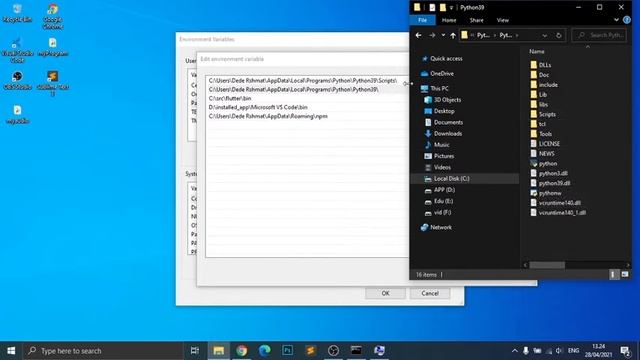Open the OBS Studio desktop shortcut

pyautogui.click(x=17, y=80)
